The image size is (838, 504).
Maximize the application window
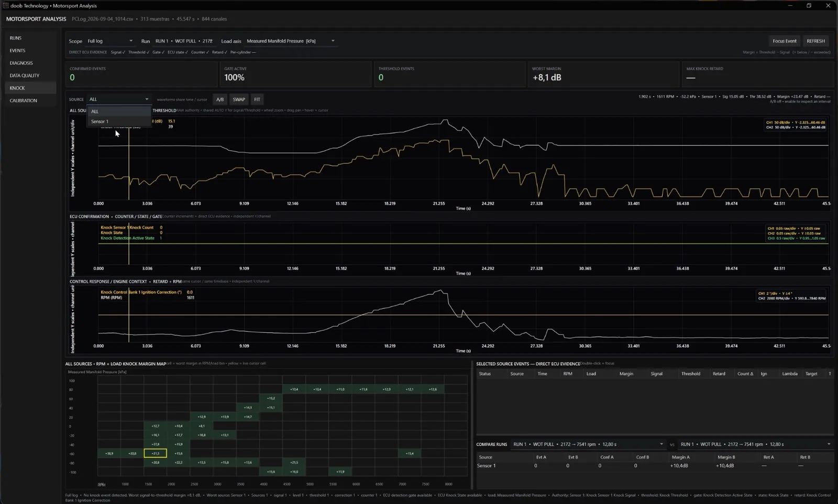pyautogui.click(x=809, y=6)
